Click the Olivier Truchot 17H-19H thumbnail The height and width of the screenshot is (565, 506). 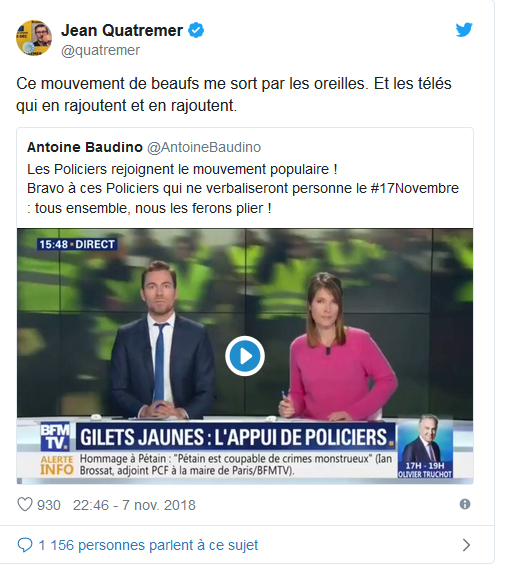[x=425, y=447]
